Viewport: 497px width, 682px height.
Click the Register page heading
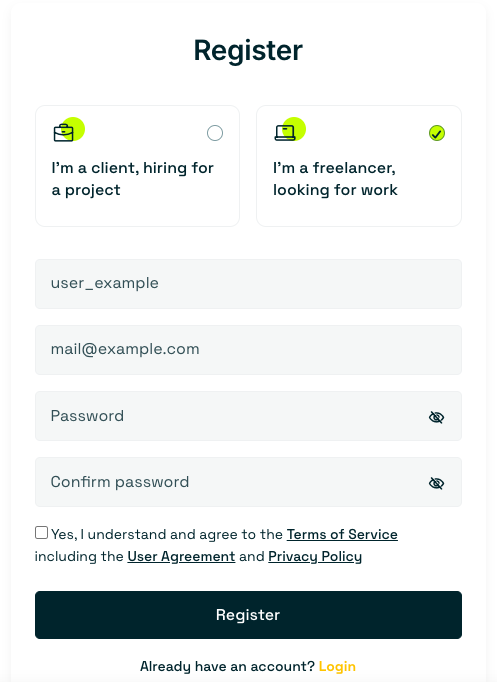[248, 50]
